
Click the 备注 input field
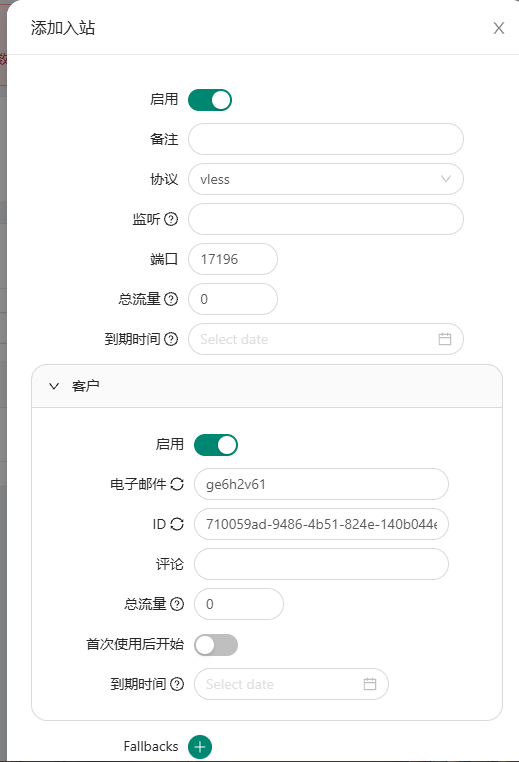326,139
